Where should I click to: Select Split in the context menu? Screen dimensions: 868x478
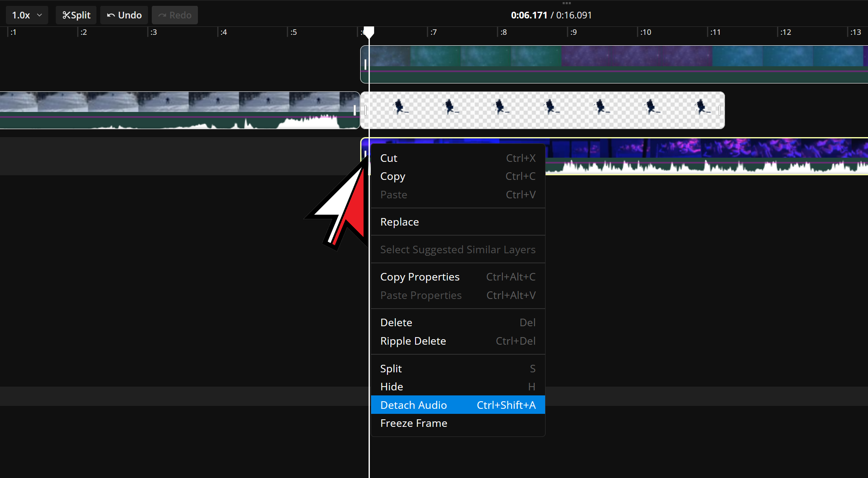[x=457, y=369]
